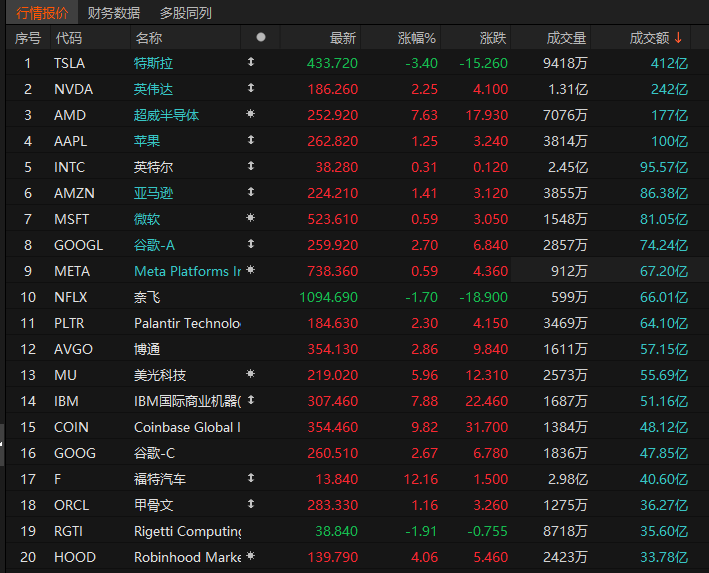
Task: Sort by 成交额 using the red arrow
Action: coord(678,38)
